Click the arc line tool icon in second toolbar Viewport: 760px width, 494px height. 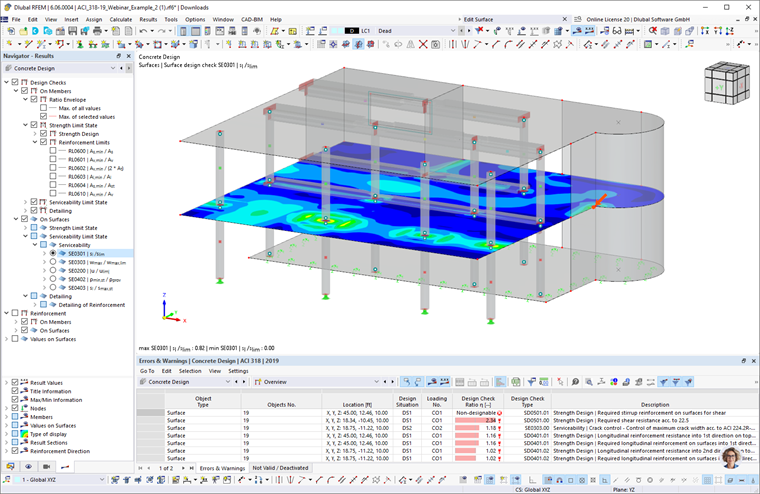click(507, 45)
